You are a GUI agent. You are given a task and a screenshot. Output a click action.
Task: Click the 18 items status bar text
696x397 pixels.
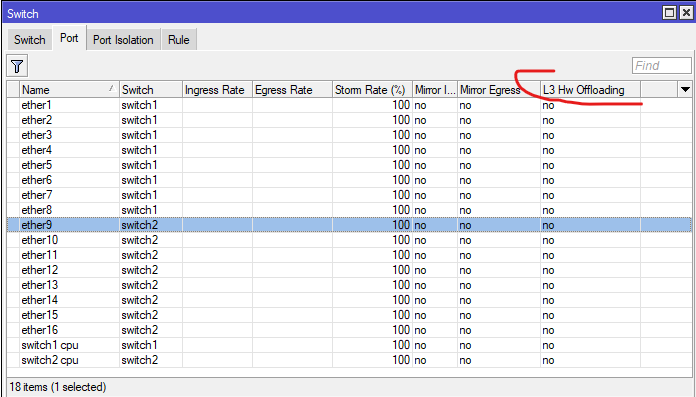point(58,387)
